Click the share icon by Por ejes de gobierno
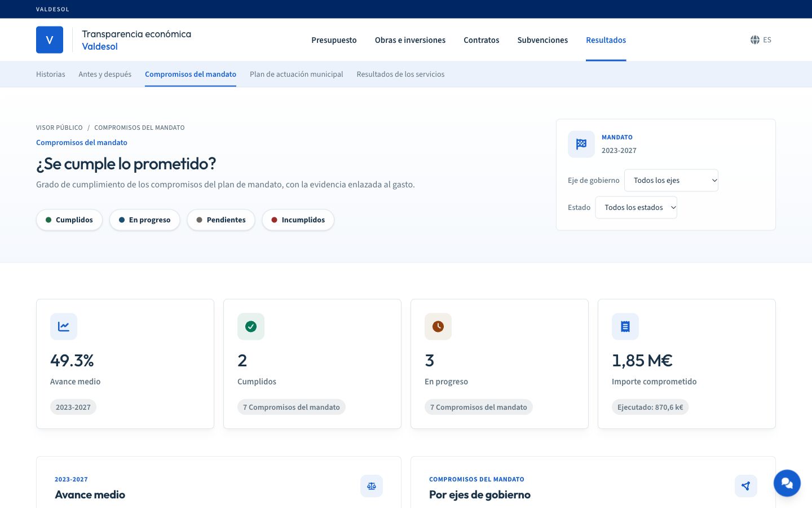Screen dimensions: 812x508 coord(746,486)
